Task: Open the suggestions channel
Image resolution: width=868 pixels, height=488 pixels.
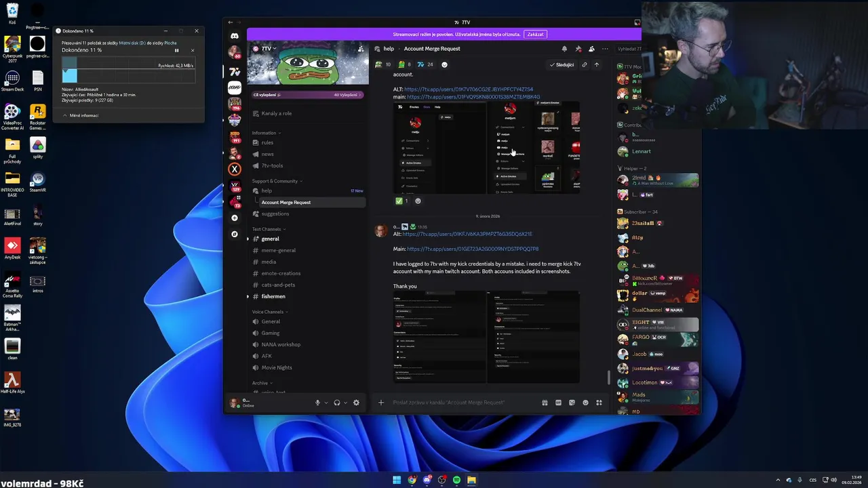Action: (307, 213)
